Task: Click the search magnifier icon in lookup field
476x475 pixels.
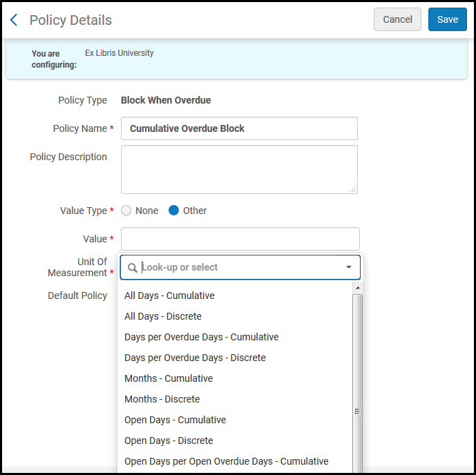Action: (x=133, y=267)
